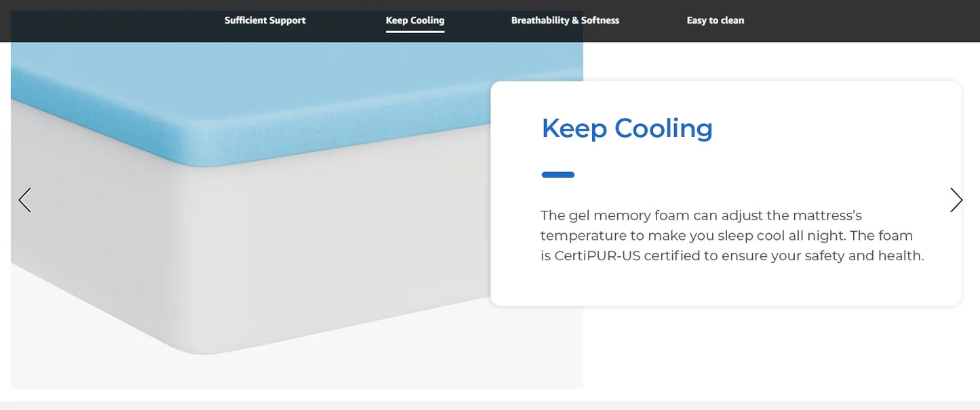Click the white base foam layer in image
The width and height of the screenshot is (980, 410).
[305, 258]
